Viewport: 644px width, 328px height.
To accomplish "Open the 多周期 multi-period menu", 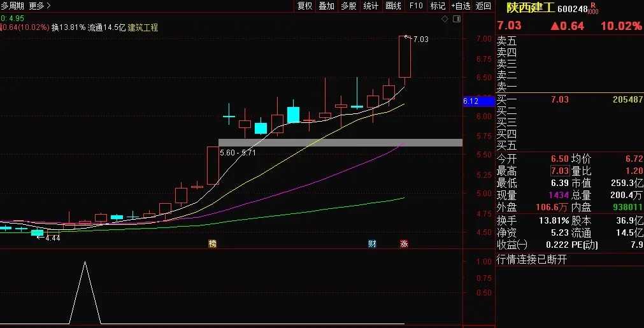I will [x=12, y=6].
